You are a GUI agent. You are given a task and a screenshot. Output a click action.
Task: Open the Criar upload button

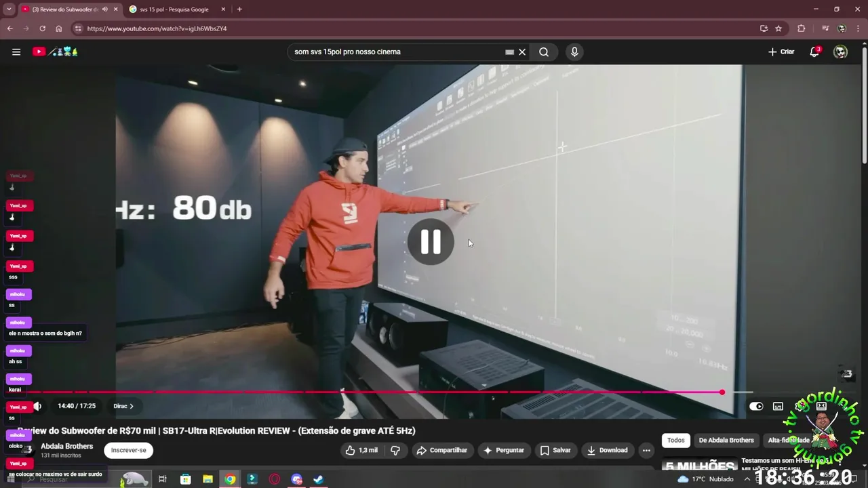click(x=781, y=52)
